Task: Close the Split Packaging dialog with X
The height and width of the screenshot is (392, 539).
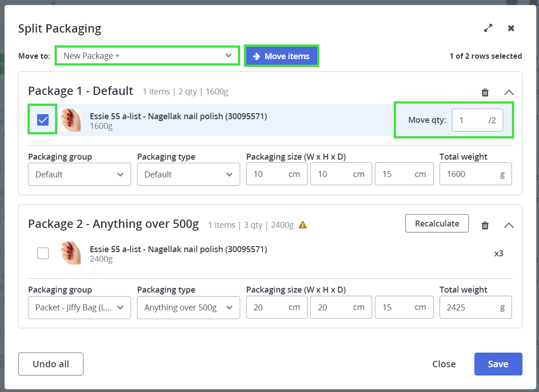Action: (x=511, y=28)
